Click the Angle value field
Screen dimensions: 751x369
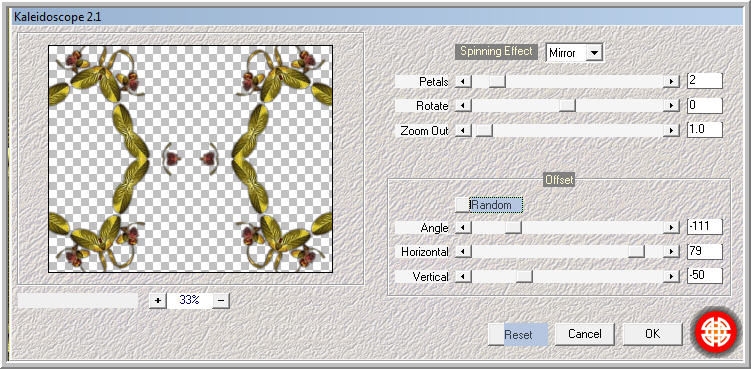705,227
